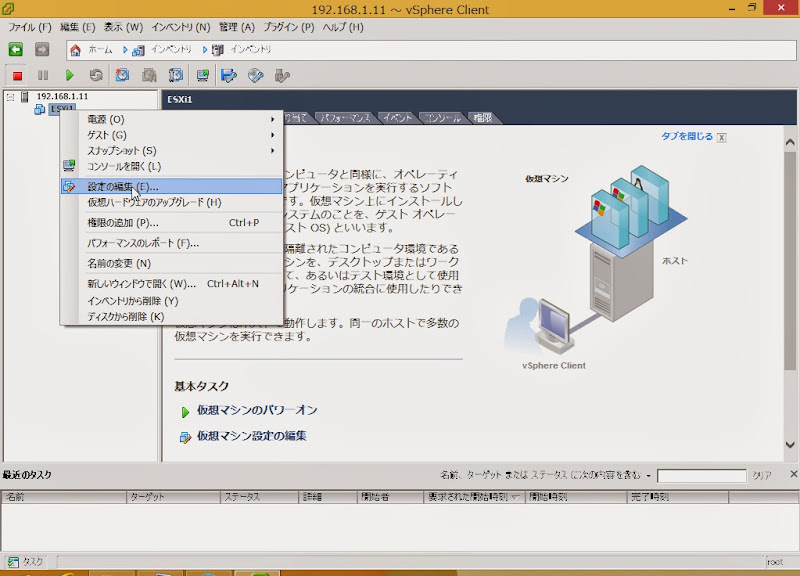The width and height of the screenshot is (800, 576).
Task: Collapse the 192.168.1.11 tree node
Action: tap(10, 97)
